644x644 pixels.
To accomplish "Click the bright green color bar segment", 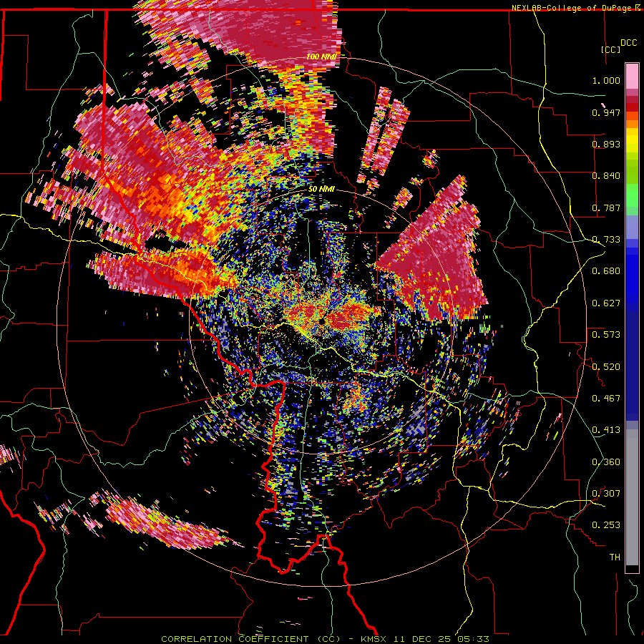I will 632,195.
